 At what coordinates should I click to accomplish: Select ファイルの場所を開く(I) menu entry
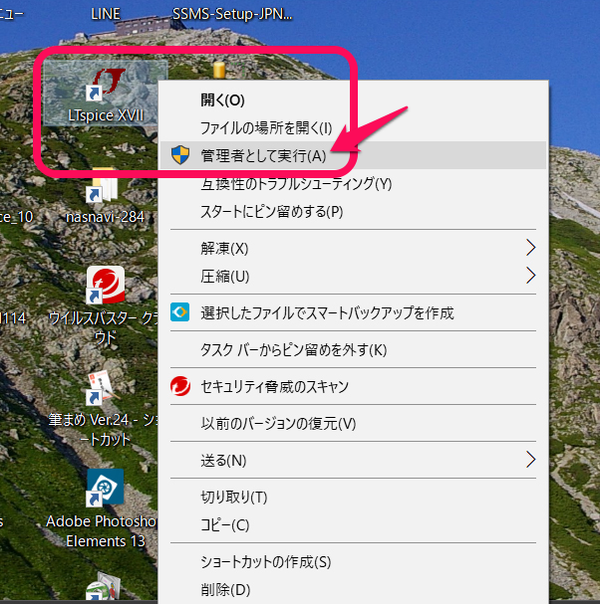266,128
